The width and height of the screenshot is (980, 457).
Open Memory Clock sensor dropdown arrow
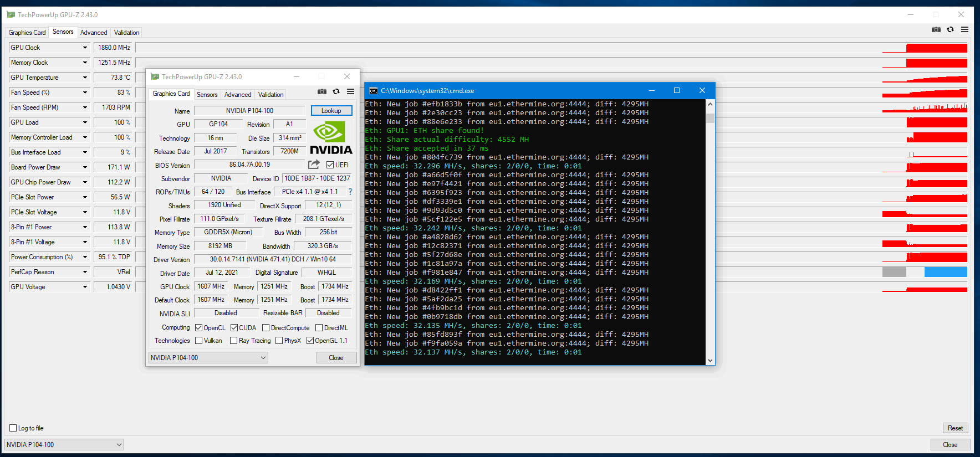[x=85, y=63]
